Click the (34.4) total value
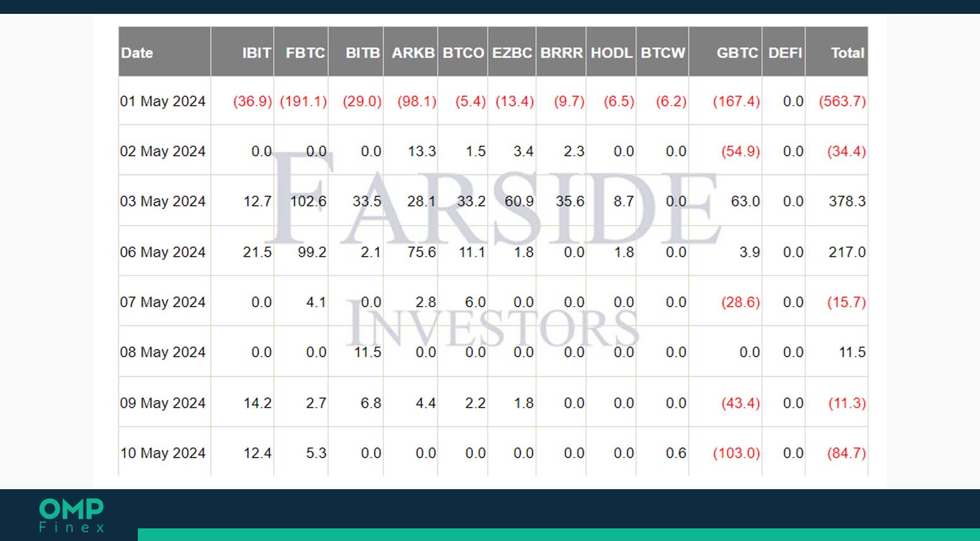The image size is (980, 541). click(x=847, y=151)
